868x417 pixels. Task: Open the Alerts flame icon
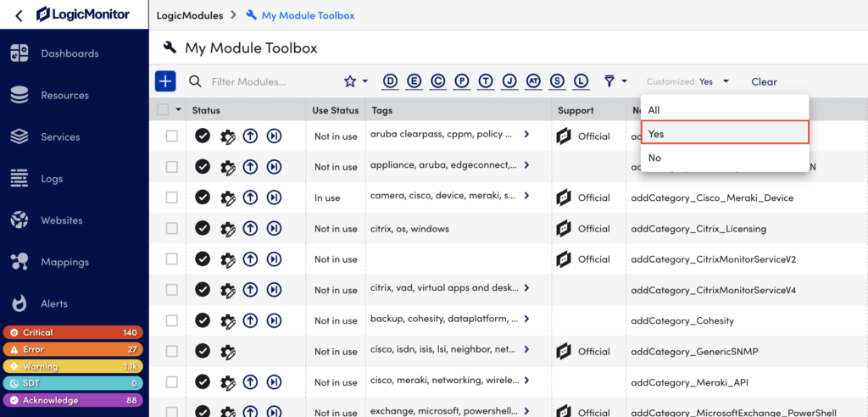tap(19, 303)
